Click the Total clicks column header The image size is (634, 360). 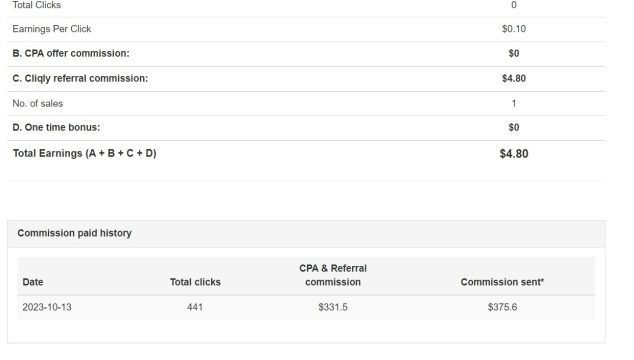coord(195,282)
